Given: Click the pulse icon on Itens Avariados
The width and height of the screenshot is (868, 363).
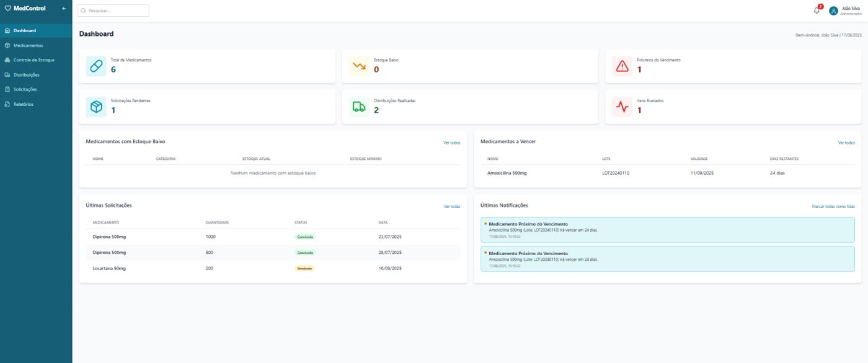Looking at the screenshot, I should point(622,107).
